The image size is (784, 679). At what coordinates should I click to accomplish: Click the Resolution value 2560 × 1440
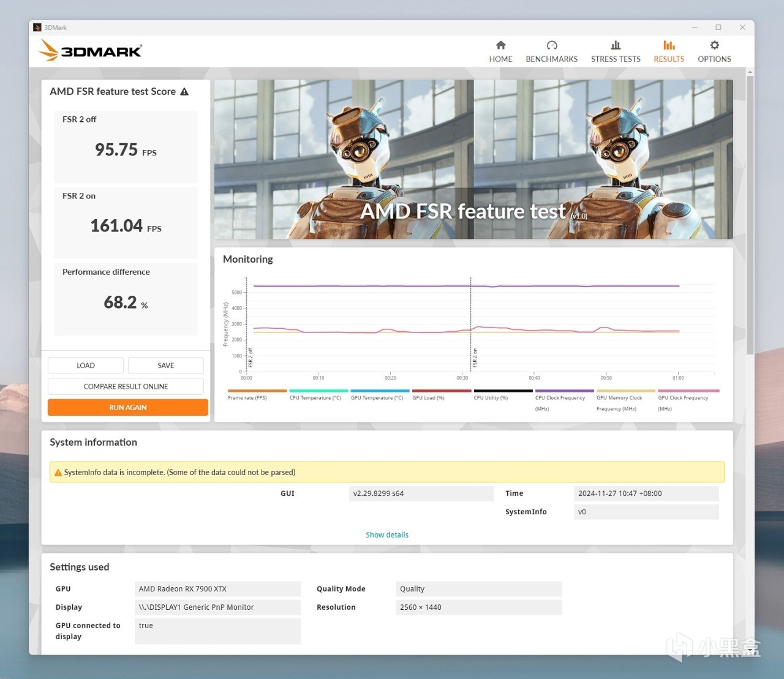pyautogui.click(x=479, y=607)
